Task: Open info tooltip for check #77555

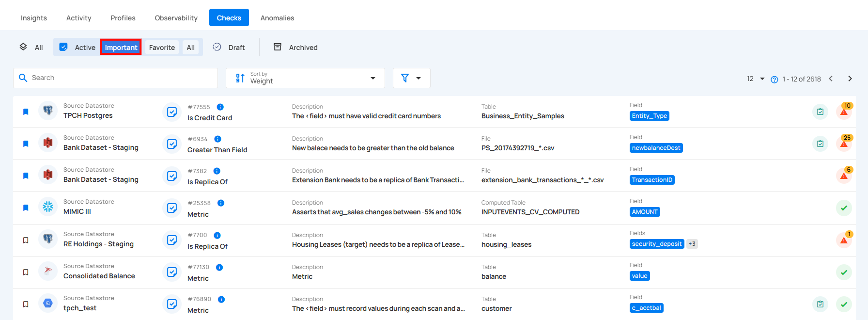Action: (x=220, y=107)
